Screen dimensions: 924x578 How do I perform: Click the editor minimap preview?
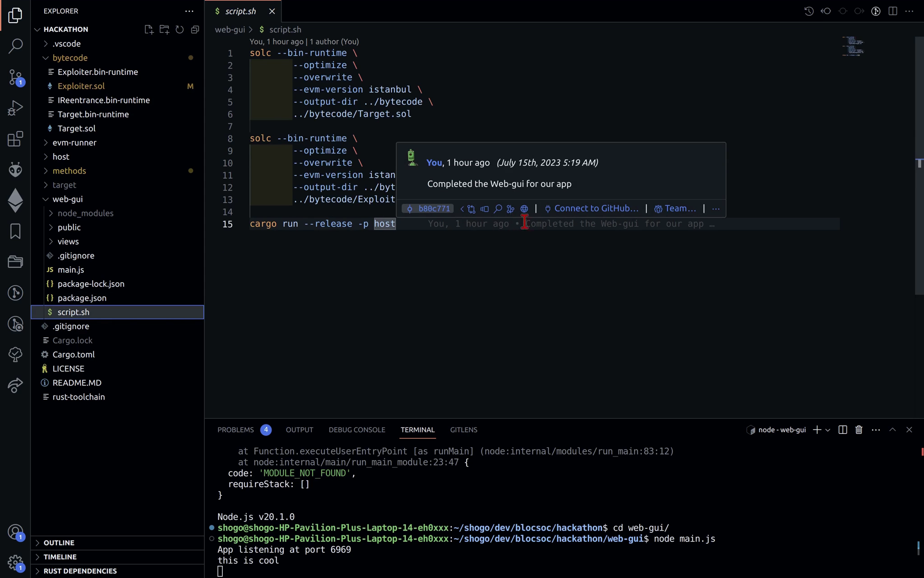coord(853,46)
